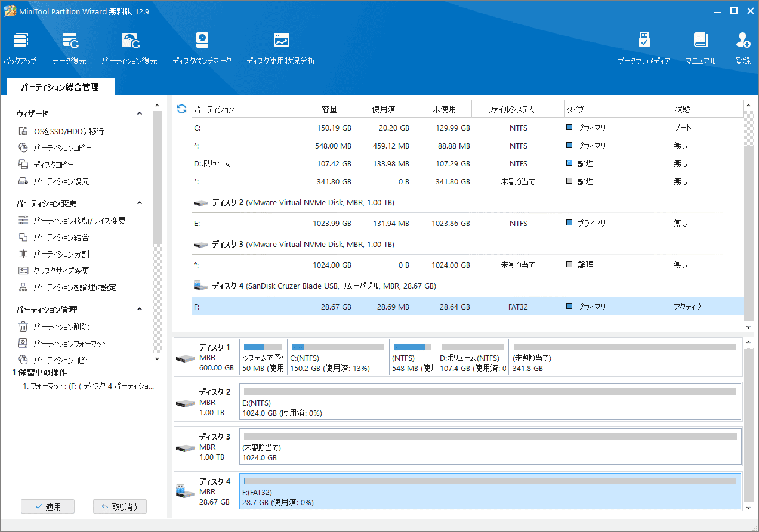This screenshot has width=759, height=532.
Task: Click the 適用 button
Action: click(48, 507)
